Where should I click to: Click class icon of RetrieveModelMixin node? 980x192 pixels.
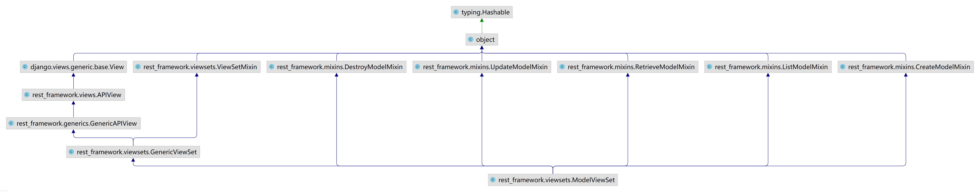point(562,67)
